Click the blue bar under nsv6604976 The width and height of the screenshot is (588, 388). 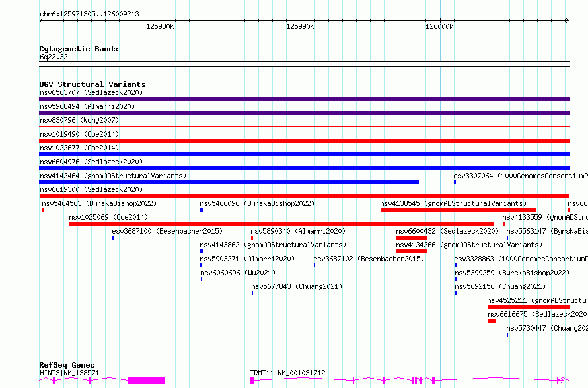click(304, 168)
